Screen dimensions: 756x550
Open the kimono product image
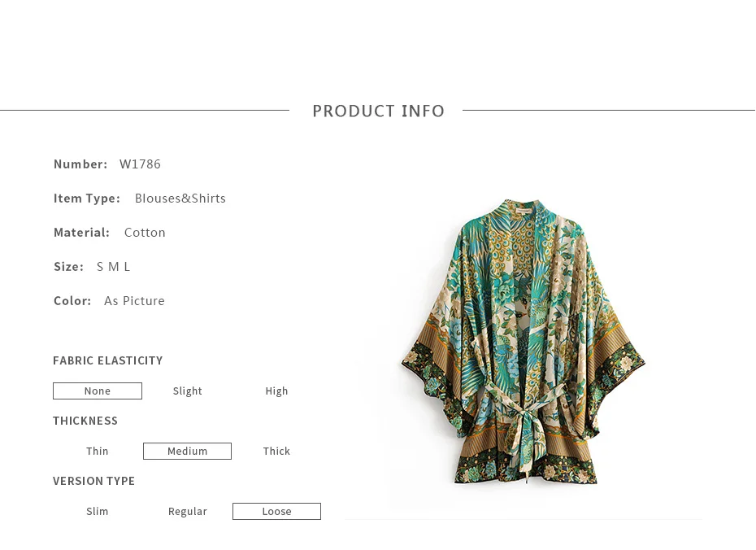524,342
